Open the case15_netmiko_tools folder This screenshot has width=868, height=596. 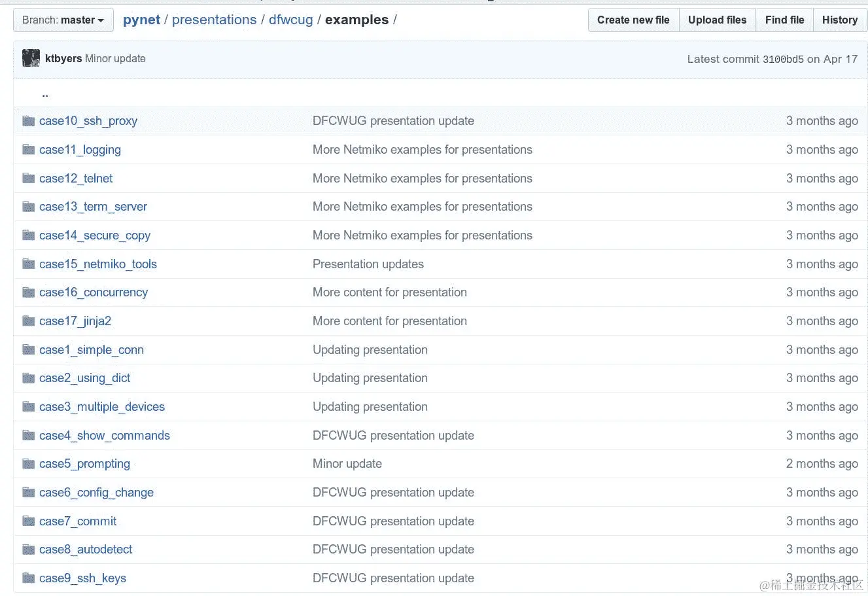98,264
